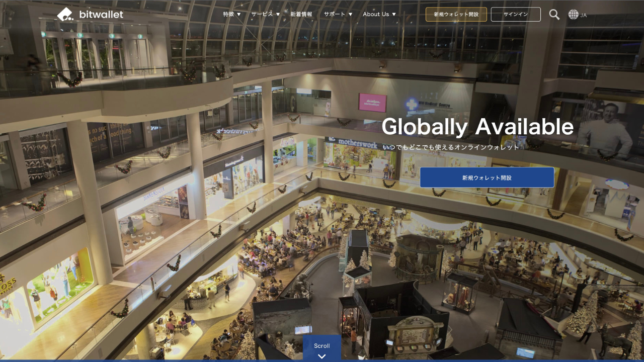Select the JA language label

point(584,15)
